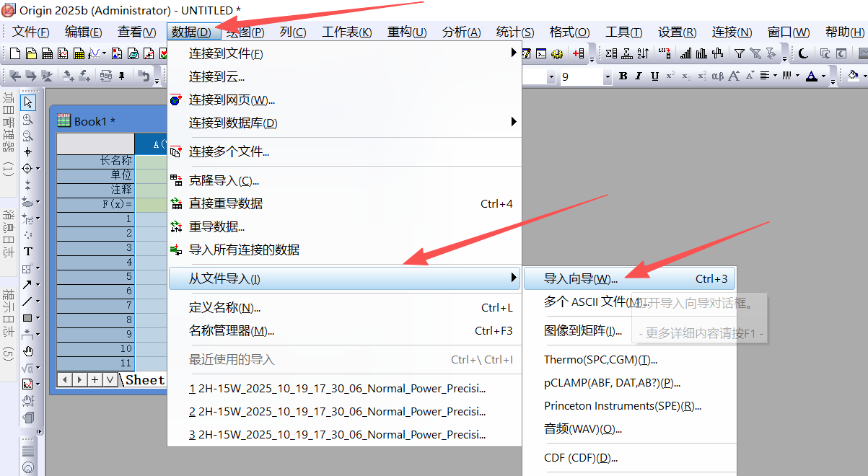Open the Analysis menu in menu bar
This screenshot has height=476, width=868.
coord(461,32)
